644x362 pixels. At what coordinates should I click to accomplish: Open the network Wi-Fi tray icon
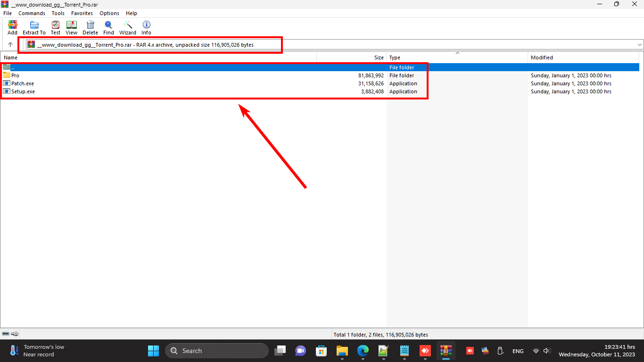tap(536, 351)
